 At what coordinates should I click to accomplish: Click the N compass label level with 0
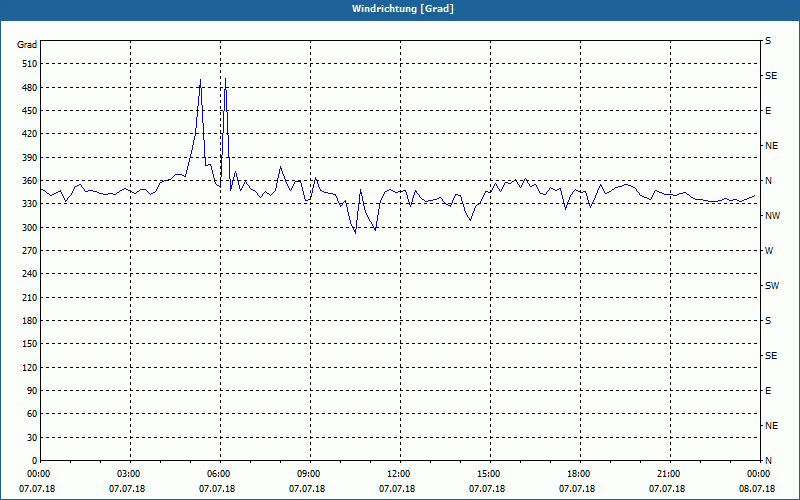[x=768, y=461]
